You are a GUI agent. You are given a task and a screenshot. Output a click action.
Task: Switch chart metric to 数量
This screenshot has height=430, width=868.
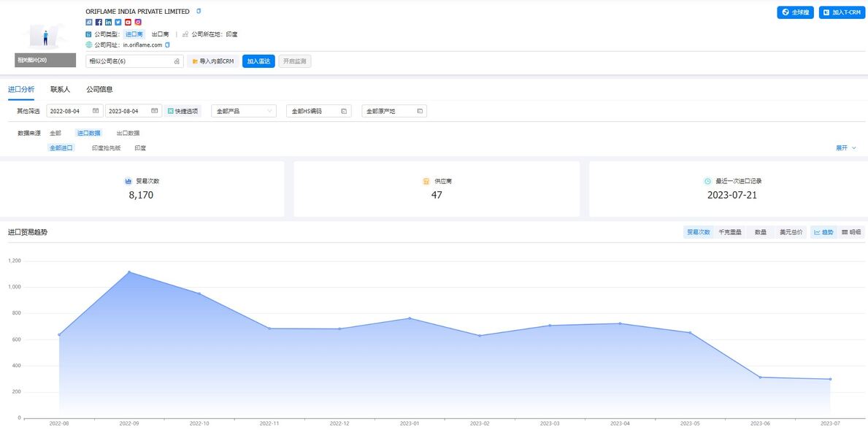pyautogui.click(x=760, y=232)
